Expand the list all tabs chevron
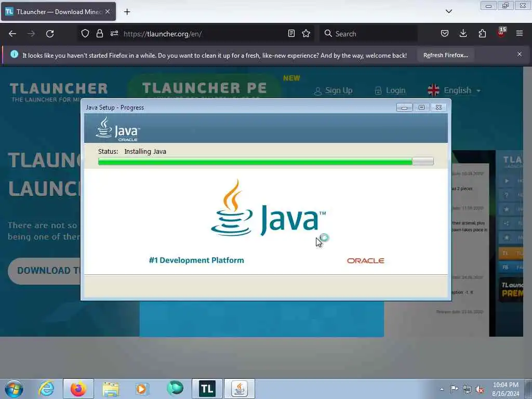This screenshot has height=399, width=532. [x=448, y=11]
